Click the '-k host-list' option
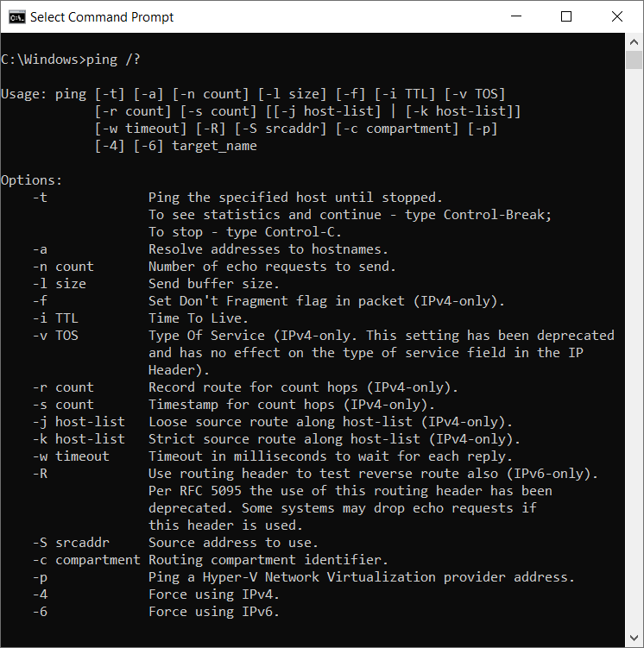The height and width of the screenshot is (648, 644). (x=79, y=439)
